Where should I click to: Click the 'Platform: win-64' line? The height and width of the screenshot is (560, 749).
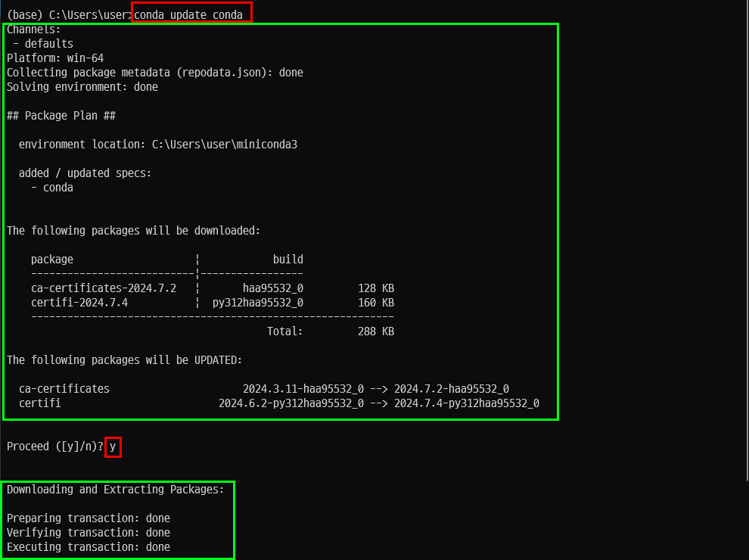pyautogui.click(x=55, y=58)
